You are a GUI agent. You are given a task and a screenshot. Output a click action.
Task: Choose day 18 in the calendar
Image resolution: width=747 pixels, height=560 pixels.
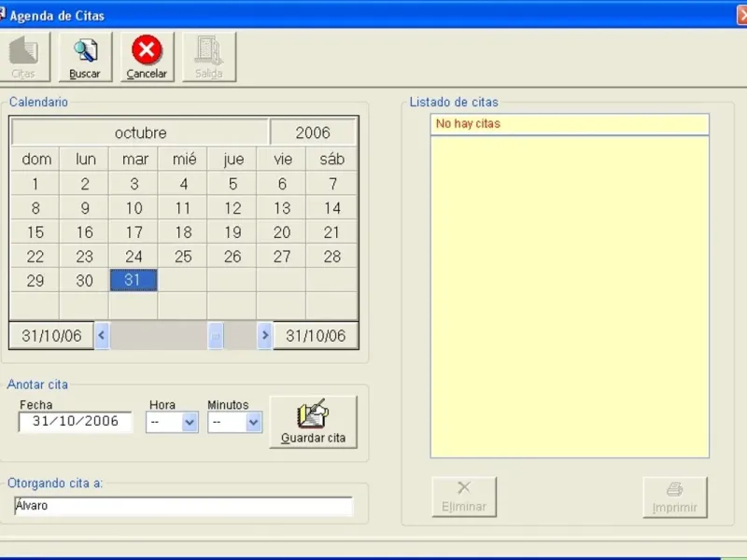[183, 231]
